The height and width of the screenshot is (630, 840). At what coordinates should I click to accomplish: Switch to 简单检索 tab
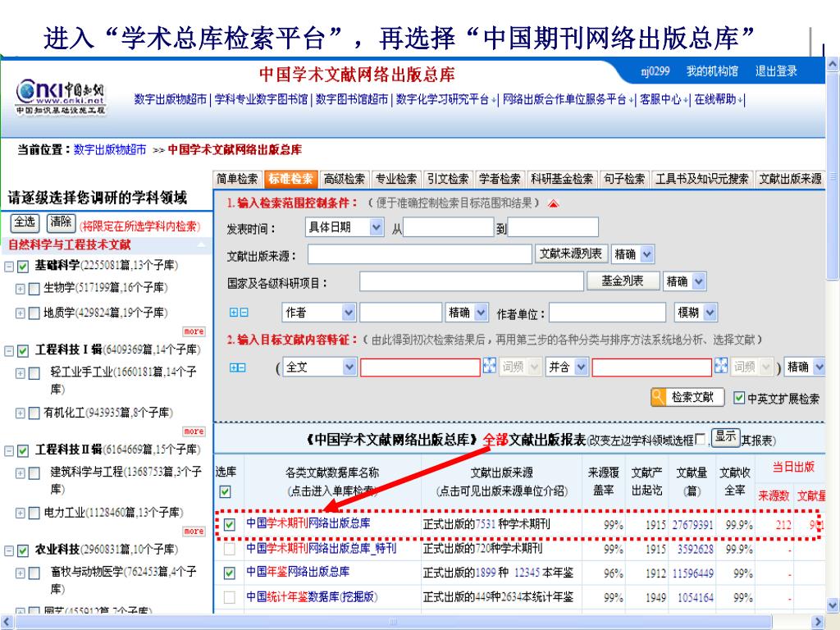point(237,179)
